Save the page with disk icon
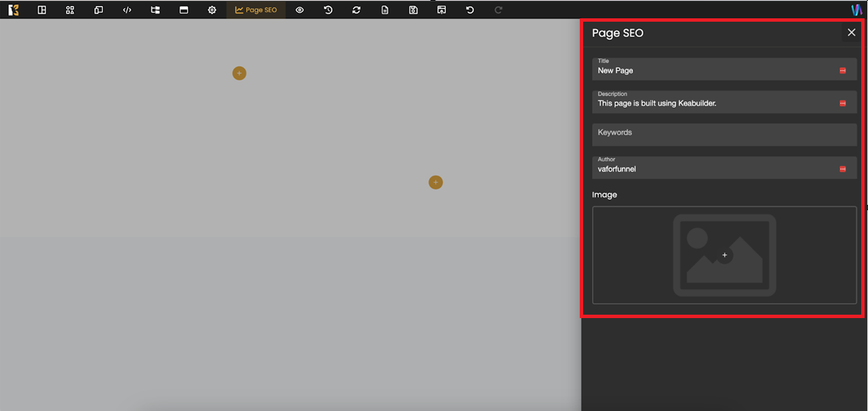 [414, 10]
